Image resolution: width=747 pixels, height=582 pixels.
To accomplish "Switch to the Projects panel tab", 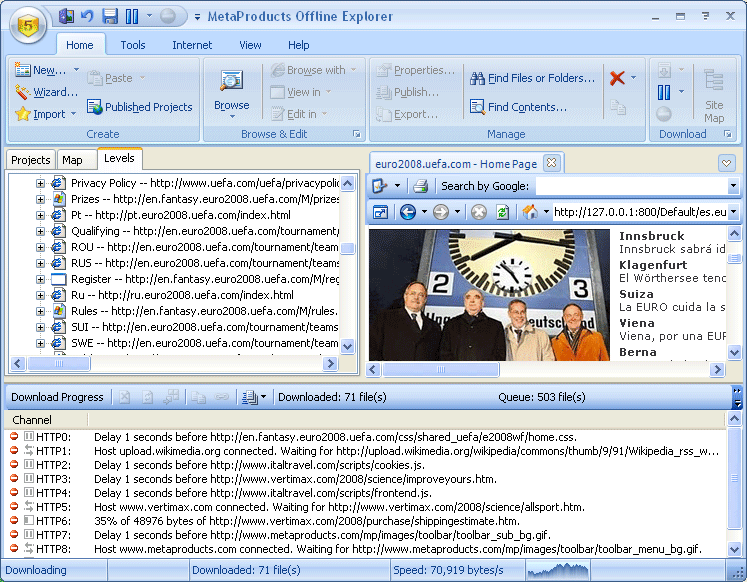I will coord(30,160).
